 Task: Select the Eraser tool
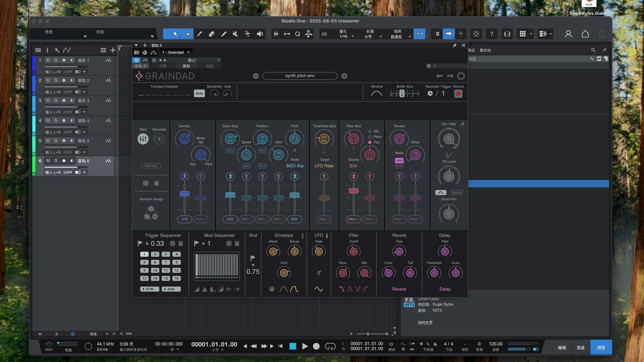coord(212,34)
